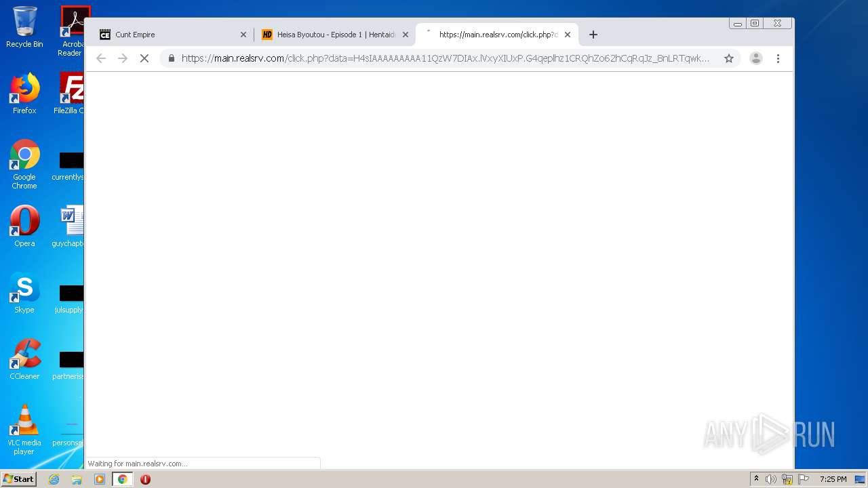This screenshot has width=868, height=488.
Task: Go forward with the forward arrow
Action: (123, 58)
